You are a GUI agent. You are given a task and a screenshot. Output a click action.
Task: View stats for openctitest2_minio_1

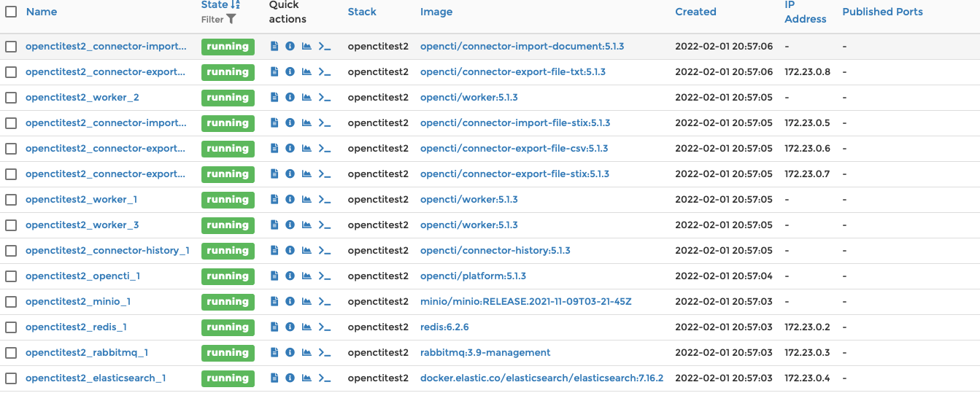[x=306, y=301]
